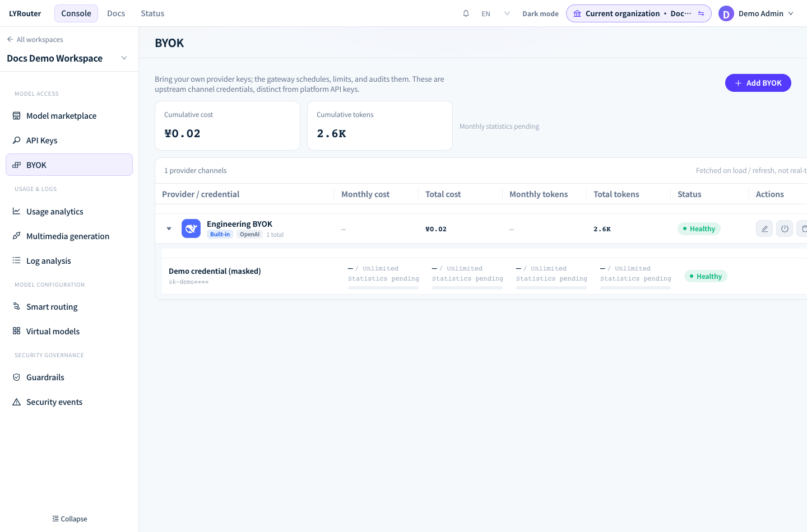Switch to the Console tab
The height and width of the screenshot is (532, 807).
pos(76,13)
